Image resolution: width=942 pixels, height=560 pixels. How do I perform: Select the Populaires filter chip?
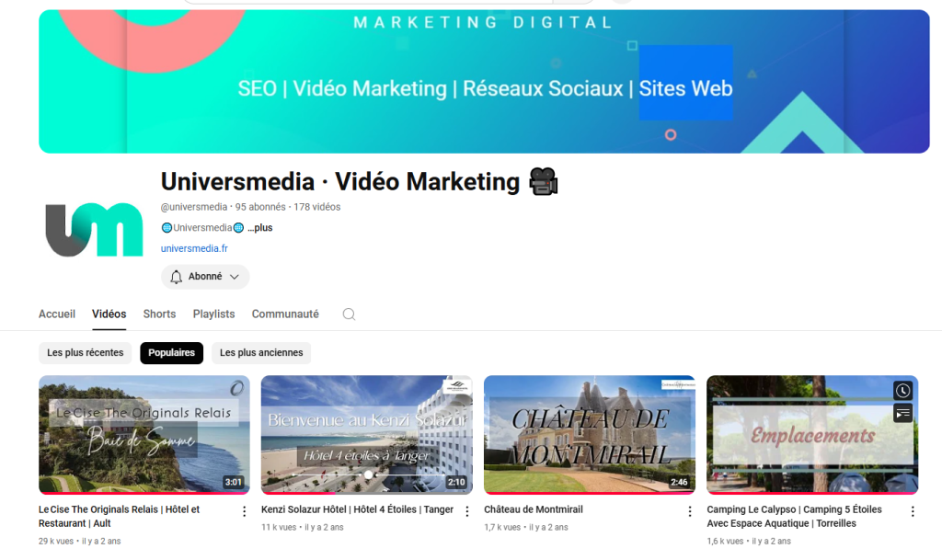[171, 353]
